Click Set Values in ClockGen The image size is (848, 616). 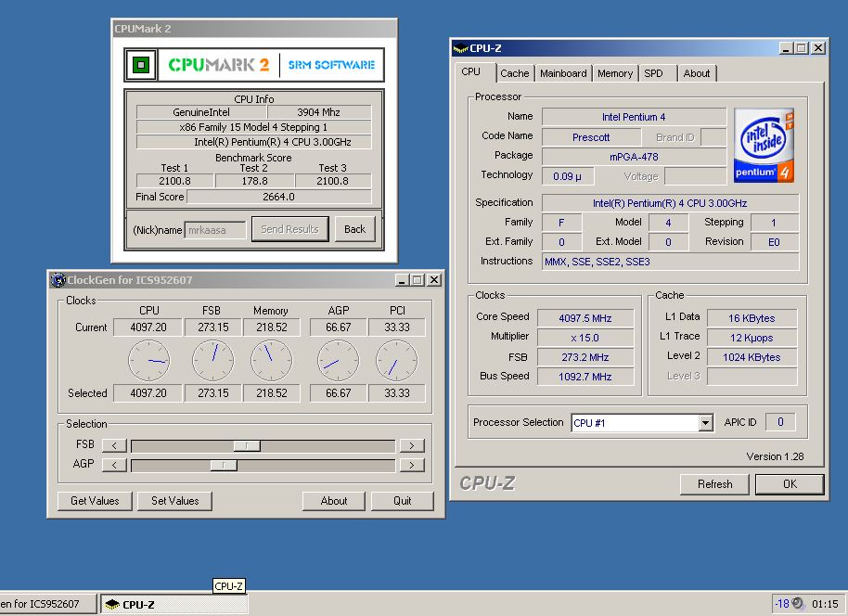pos(174,501)
